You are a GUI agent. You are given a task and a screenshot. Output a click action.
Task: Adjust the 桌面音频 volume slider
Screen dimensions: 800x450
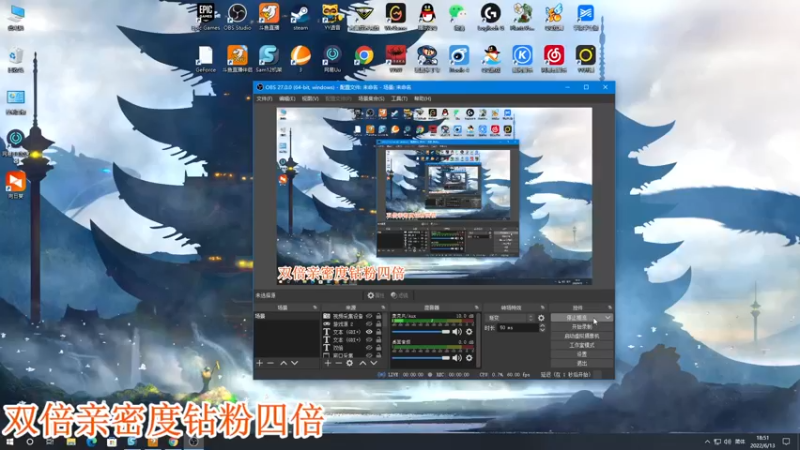pyautogui.click(x=421, y=358)
